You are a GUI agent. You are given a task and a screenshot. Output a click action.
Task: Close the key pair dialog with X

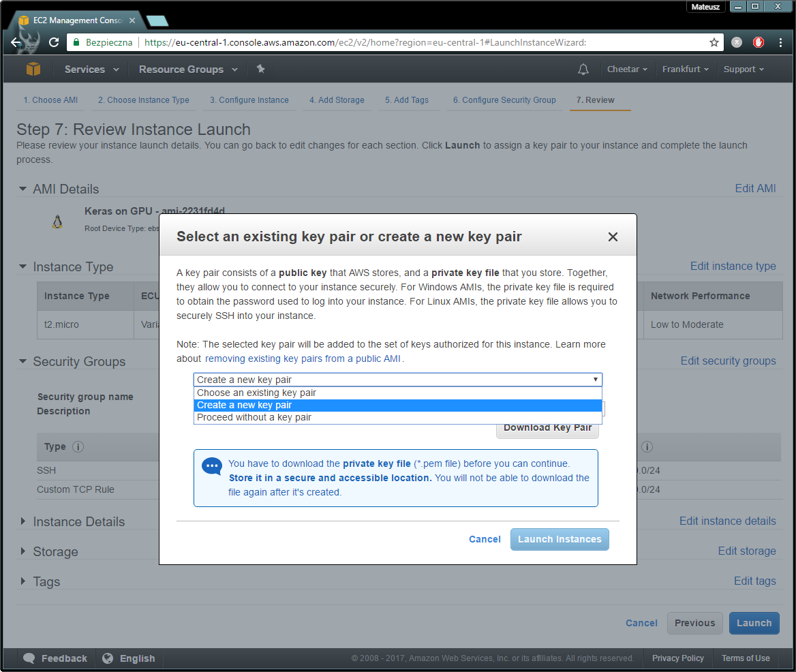[613, 237]
